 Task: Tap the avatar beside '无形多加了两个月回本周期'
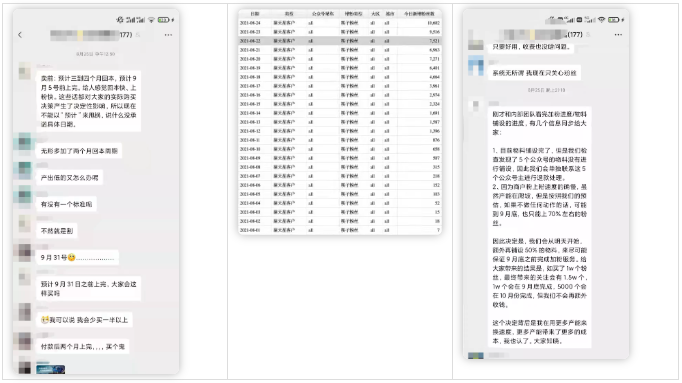24,144
